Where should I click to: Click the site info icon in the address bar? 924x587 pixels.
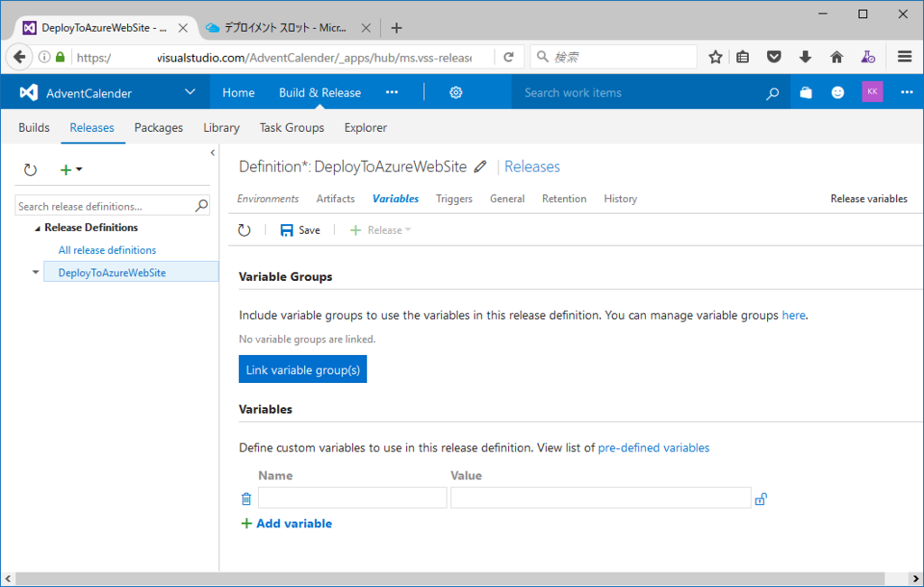click(44, 57)
